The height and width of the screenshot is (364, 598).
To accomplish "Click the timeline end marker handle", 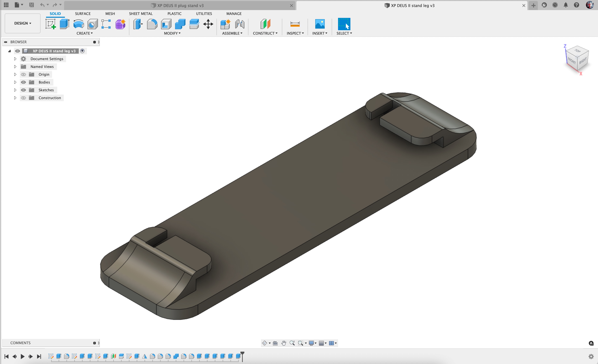I will click(242, 354).
